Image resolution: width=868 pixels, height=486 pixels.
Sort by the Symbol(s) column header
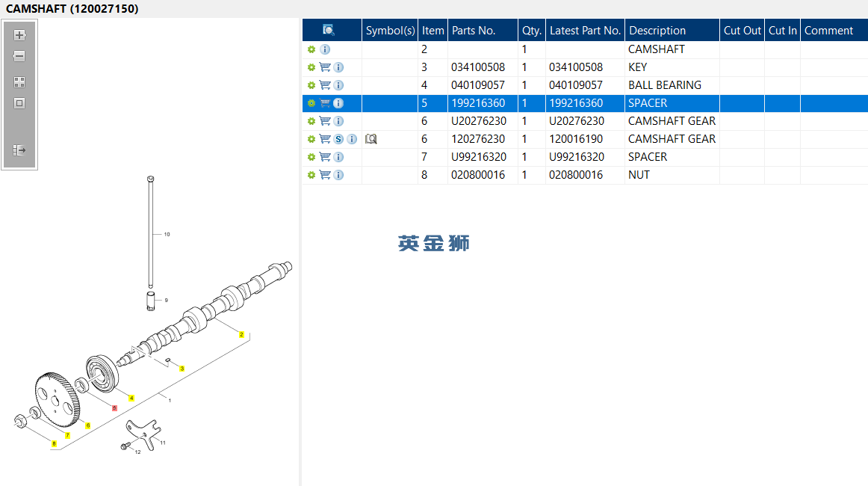click(390, 31)
